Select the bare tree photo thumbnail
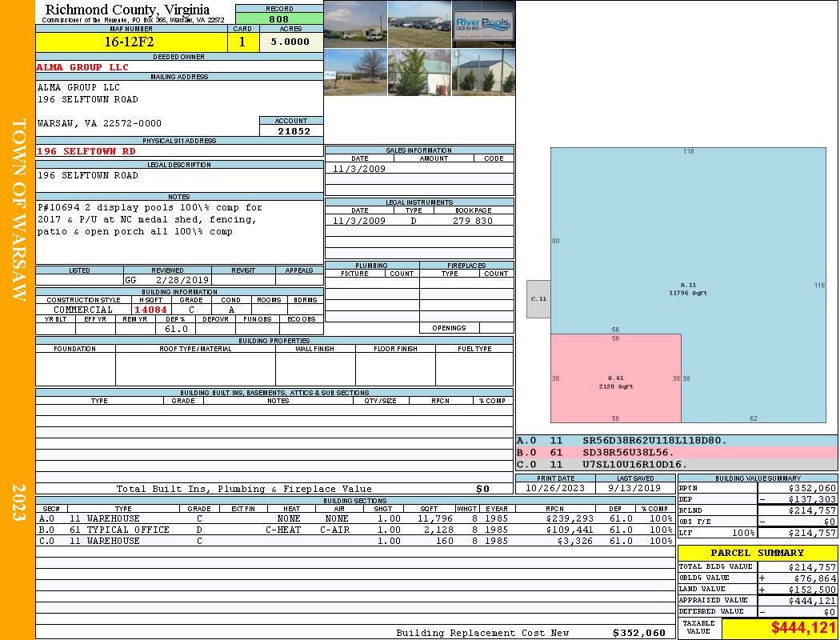This screenshot has height=640, width=840. pyautogui.click(x=356, y=72)
